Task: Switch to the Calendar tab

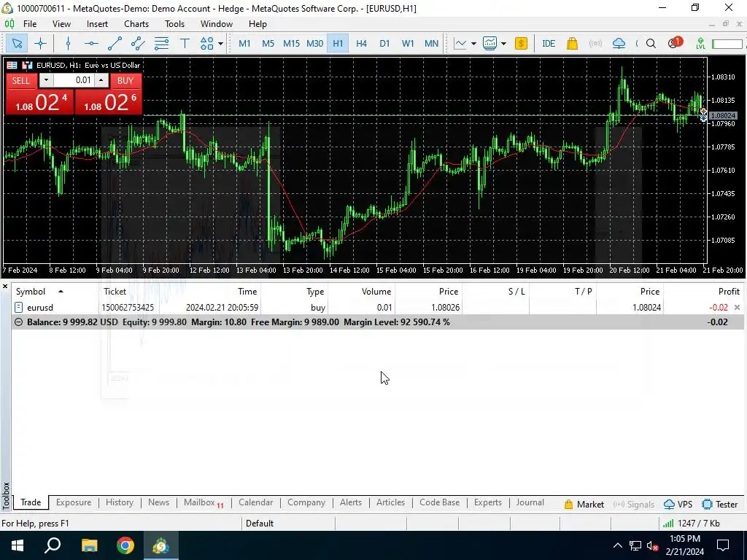Action: (256, 502)
